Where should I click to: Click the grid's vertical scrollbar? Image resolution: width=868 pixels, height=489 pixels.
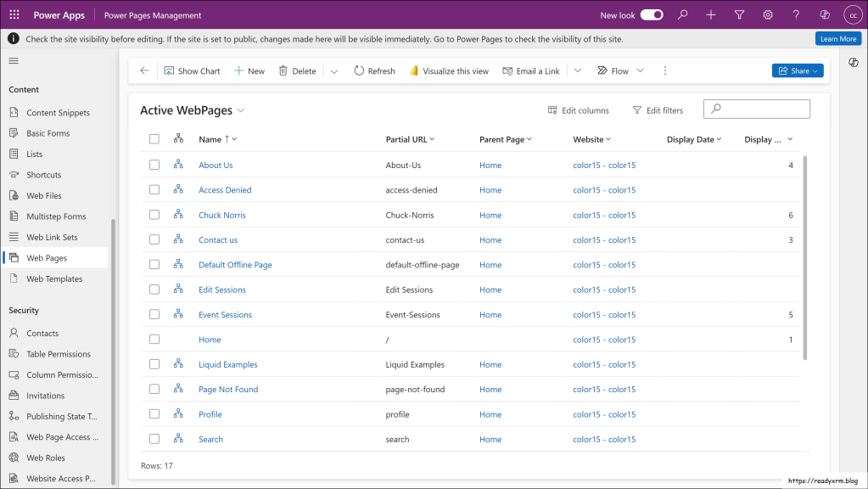click(x=804, y=255)
